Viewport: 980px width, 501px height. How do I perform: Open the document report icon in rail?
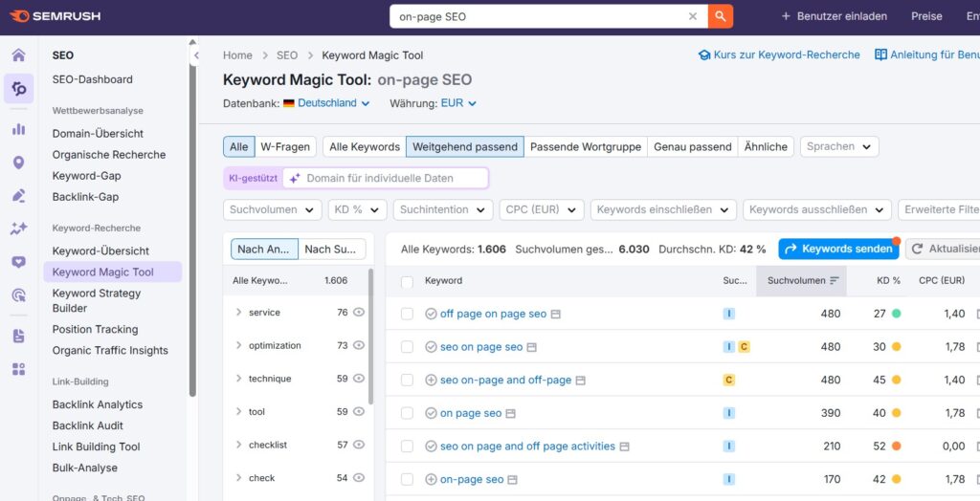19,337
